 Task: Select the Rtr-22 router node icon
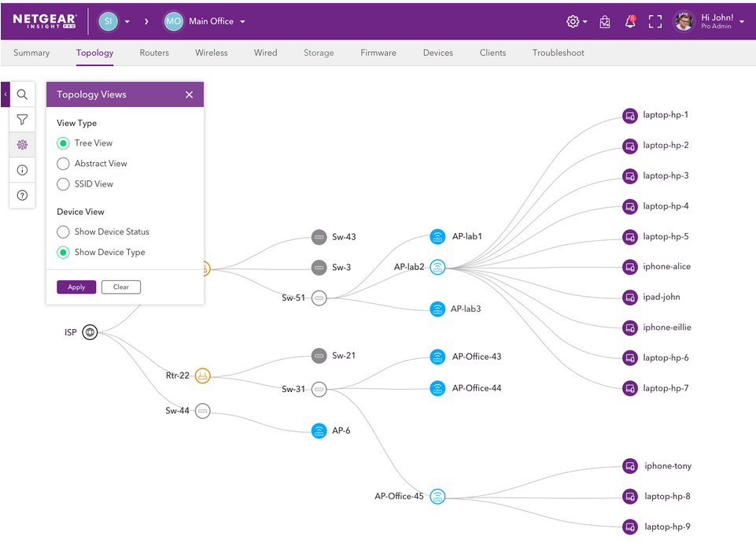pyautogui.click(x=202, y=376)
